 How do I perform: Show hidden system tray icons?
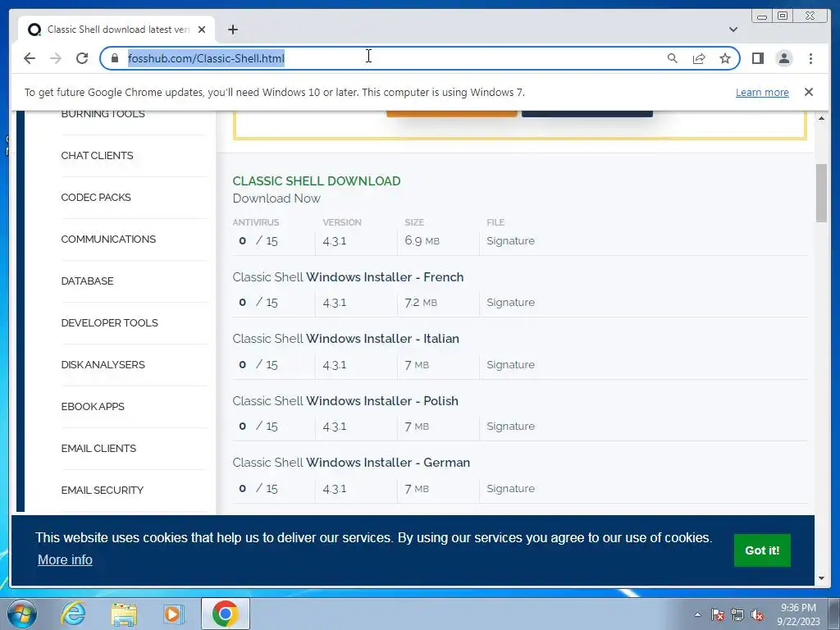click(x=697, y=614)
